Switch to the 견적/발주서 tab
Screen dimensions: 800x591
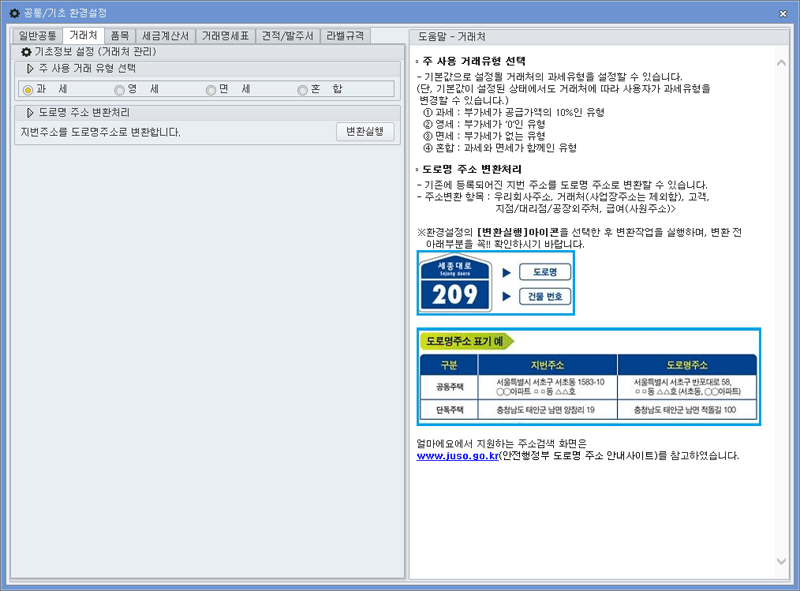coord(290,33)
